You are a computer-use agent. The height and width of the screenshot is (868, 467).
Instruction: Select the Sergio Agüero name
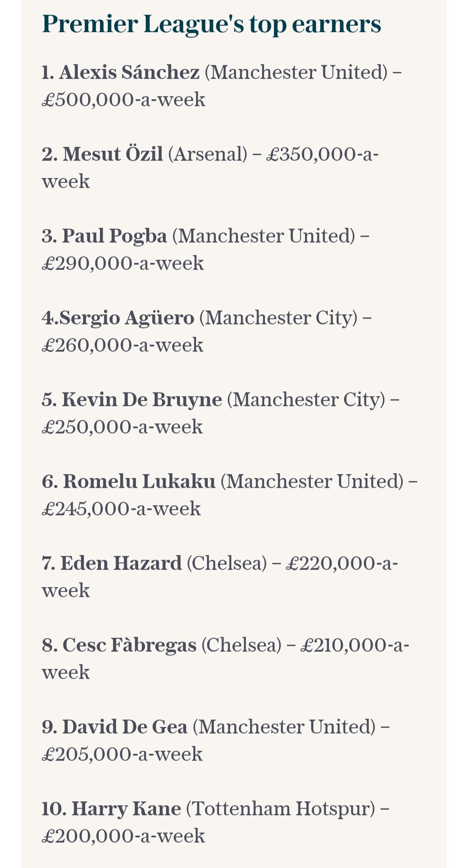click(127, 318)
